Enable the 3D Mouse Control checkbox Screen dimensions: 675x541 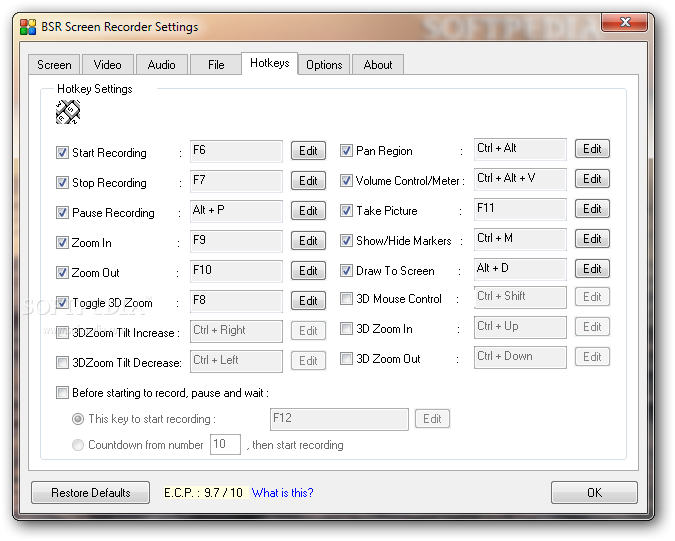[346, 299]
